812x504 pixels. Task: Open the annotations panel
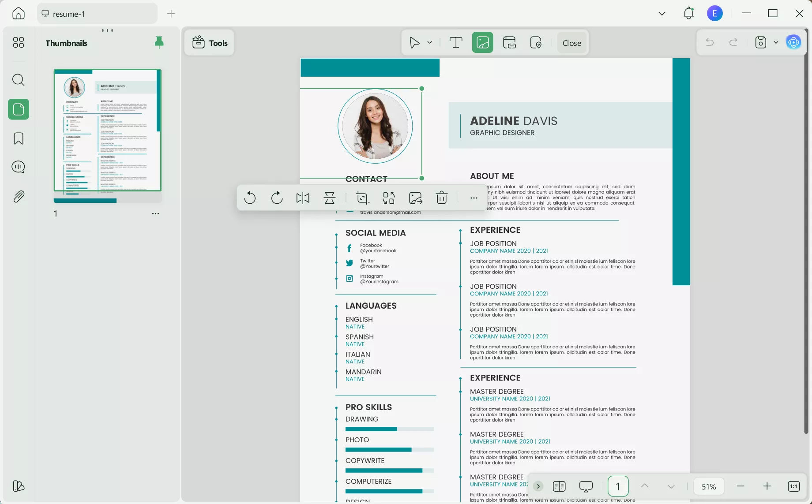[18, 167]
